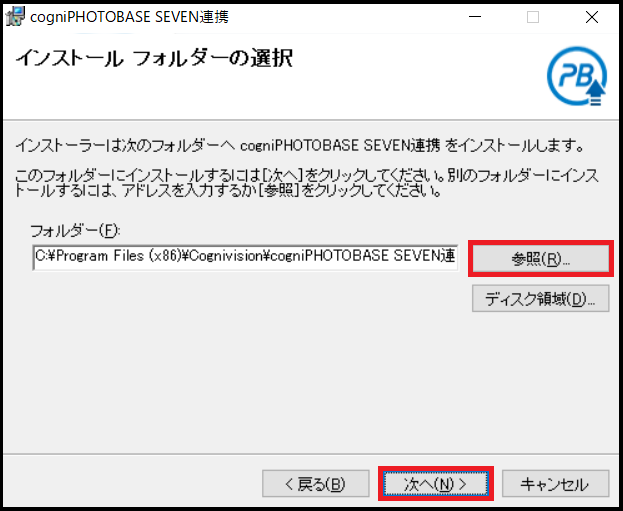Minimize the installer window
The width and height of the screenshot is (623, 511).
(475, 17)
